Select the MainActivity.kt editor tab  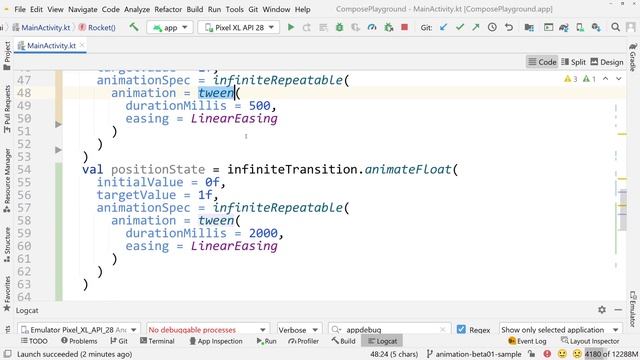(51, 45)
